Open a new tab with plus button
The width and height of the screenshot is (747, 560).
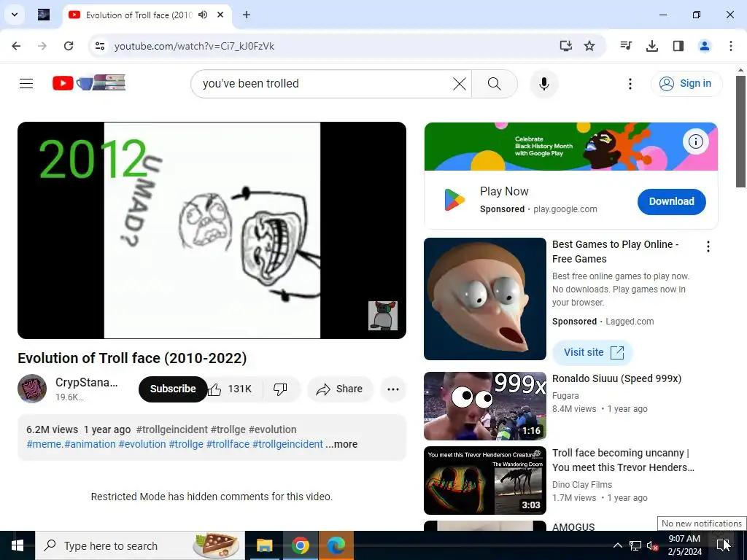click(x=247, y=15)
